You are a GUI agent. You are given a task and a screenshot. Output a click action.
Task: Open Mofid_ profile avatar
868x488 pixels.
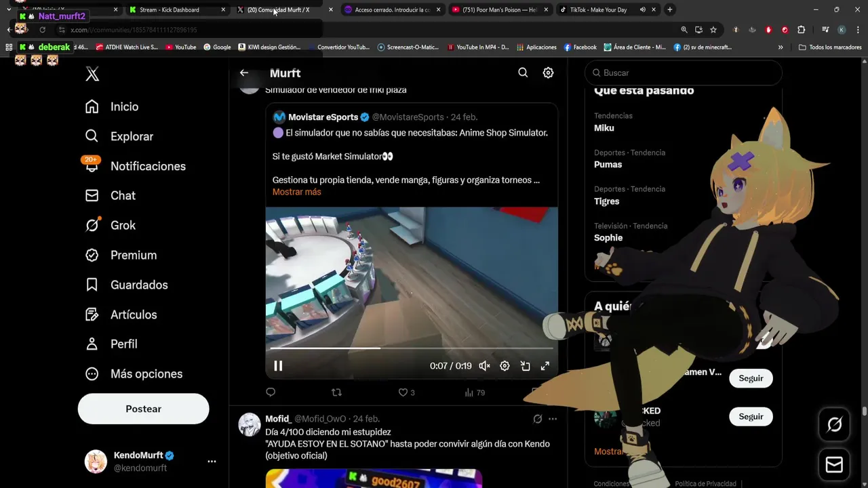[250, 424]
